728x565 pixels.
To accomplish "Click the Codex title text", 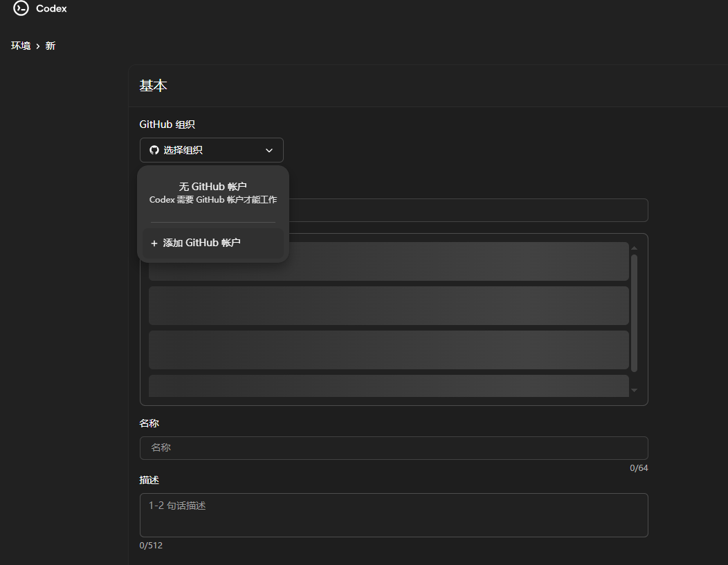I will [x=51, y=9].
